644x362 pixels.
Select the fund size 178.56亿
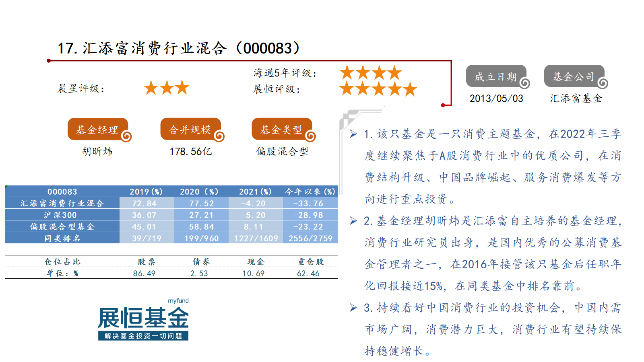coord(190,151)
